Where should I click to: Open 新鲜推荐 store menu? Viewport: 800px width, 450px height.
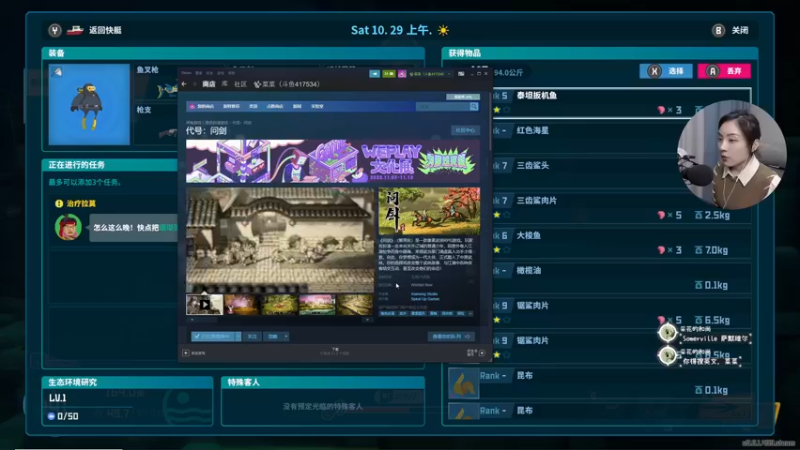coord(231,107)
